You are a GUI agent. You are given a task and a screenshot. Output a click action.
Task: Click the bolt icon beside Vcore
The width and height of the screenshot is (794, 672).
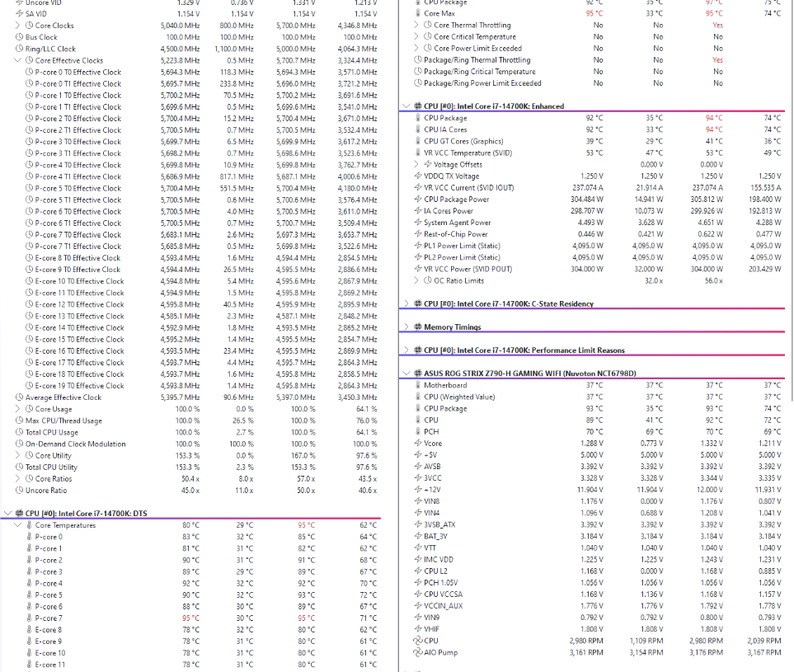pos(418,443)
